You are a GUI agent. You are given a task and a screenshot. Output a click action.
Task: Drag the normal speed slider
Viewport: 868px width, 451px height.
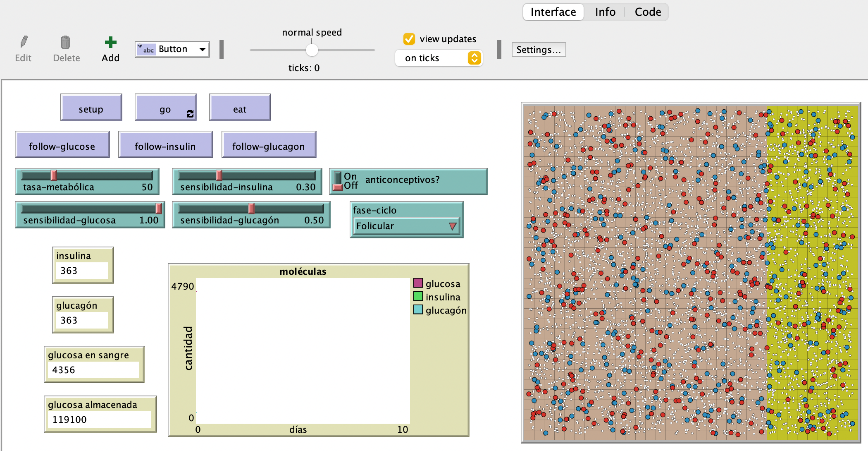click(x=315, y=50)
